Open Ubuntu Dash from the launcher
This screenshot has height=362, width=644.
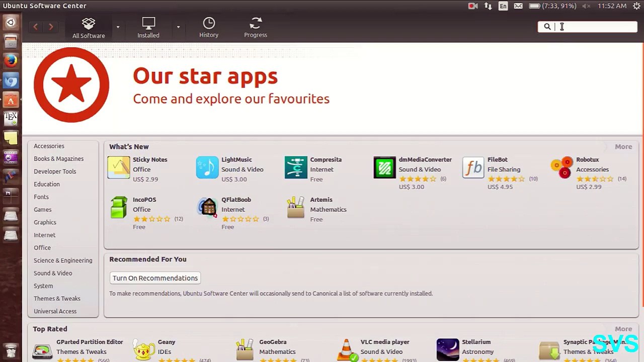pos(11,23)
